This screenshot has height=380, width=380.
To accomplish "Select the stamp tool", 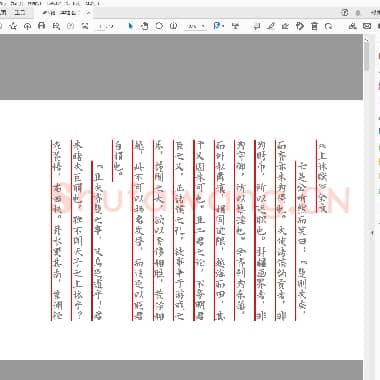I will click(300, 26).
